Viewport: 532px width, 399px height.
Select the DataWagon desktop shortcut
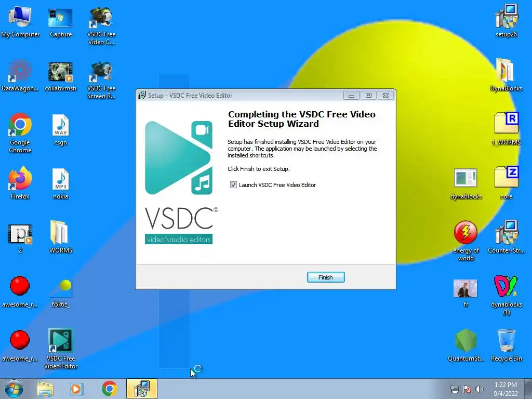tap(20, 76)
